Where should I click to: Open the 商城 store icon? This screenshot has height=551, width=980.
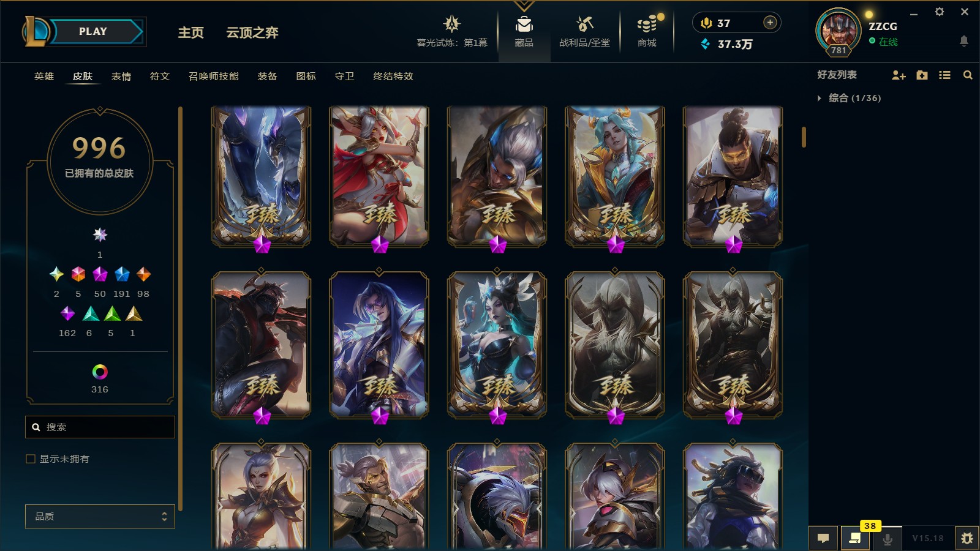(647, 25)
